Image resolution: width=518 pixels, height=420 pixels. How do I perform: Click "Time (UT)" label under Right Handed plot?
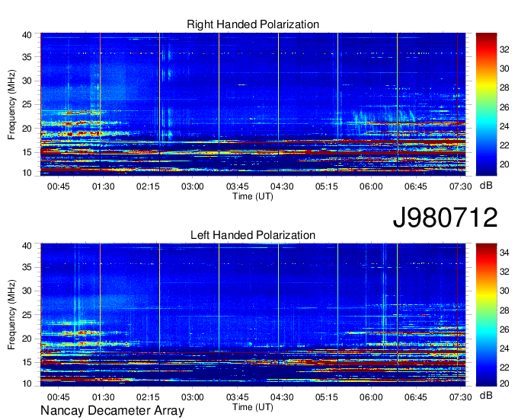(x=253, y=196)
